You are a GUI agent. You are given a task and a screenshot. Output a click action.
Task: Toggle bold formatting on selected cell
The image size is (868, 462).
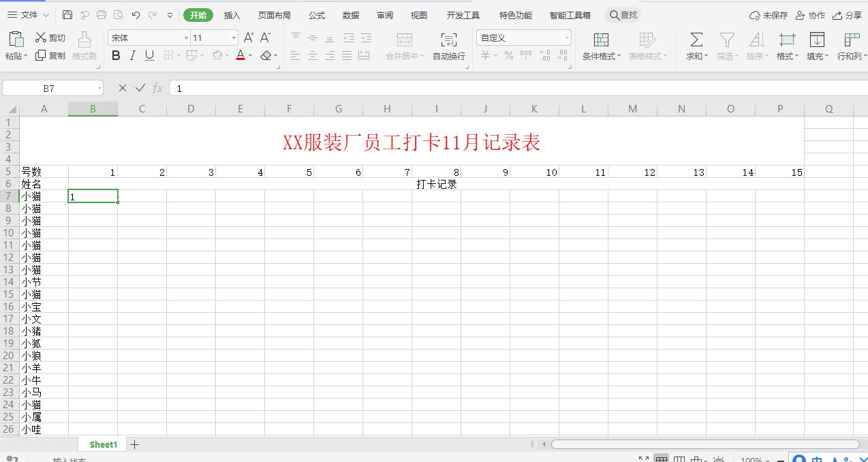[x=115, y=56]
